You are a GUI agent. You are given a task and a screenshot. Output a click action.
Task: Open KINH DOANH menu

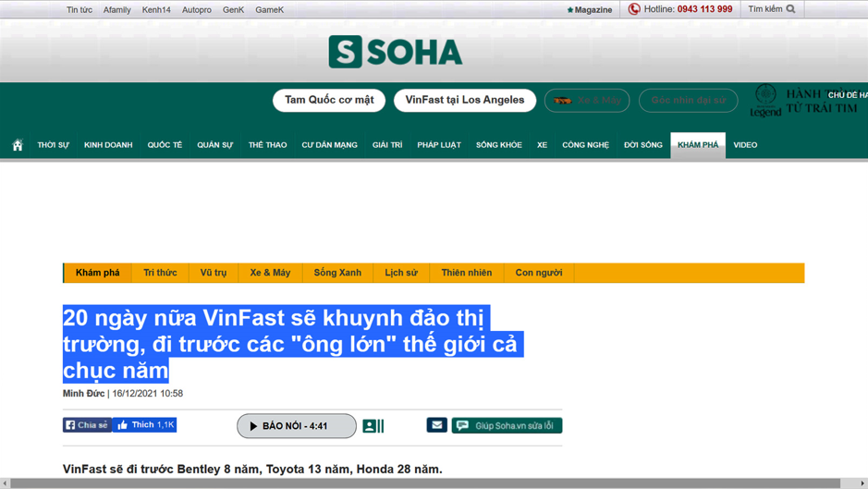(x=108, y=145)
